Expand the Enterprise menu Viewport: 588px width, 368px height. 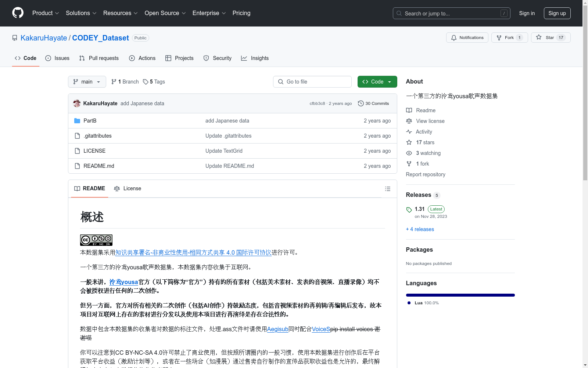(x=209, y=13)
